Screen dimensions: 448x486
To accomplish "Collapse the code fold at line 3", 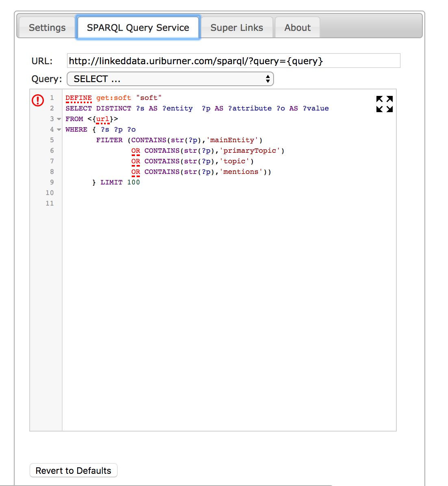I will click(59, 119).
